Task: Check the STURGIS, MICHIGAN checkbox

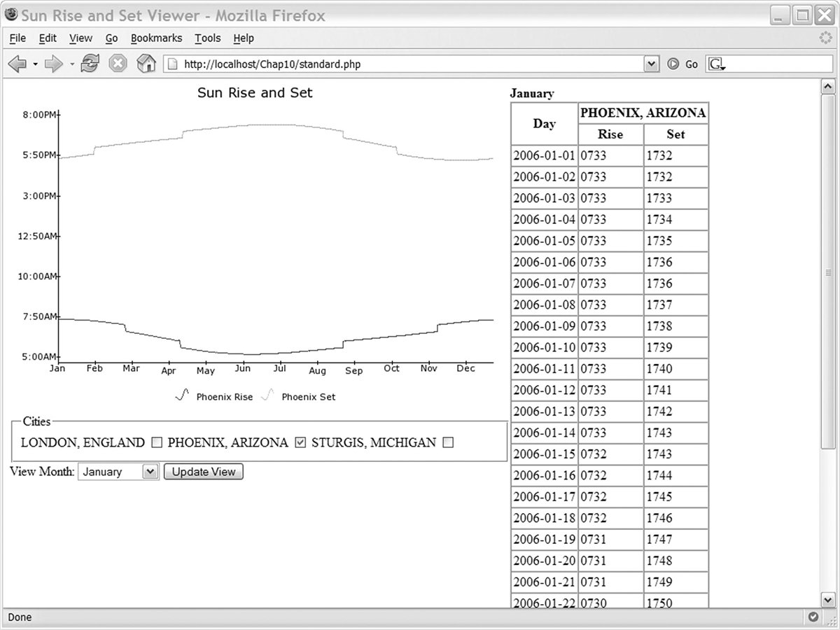Action: [449, 442]
